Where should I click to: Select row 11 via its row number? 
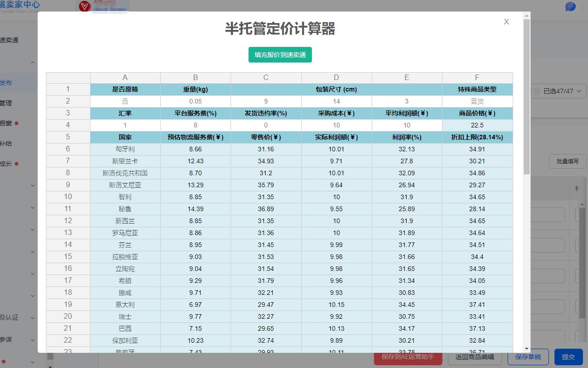(68, 209)
